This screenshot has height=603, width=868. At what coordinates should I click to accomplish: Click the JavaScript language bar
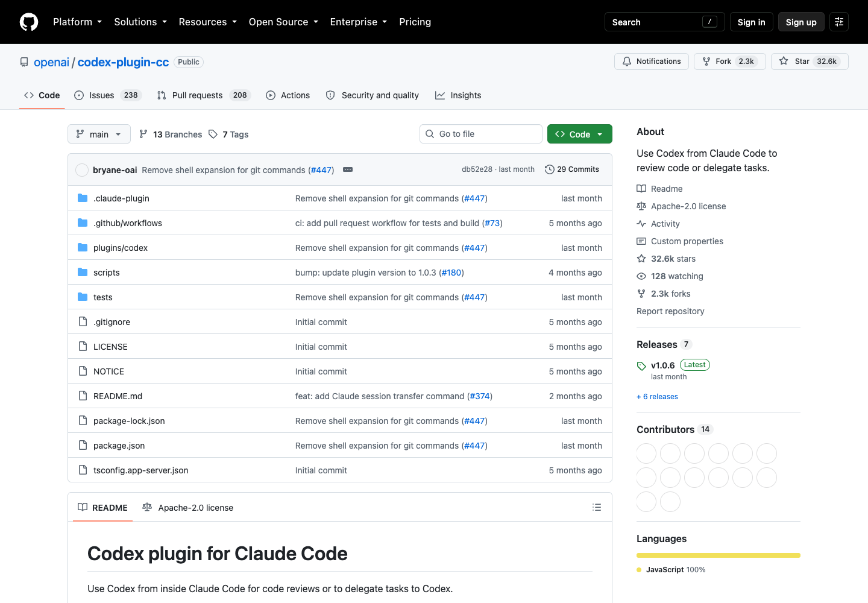pos(719,555)
